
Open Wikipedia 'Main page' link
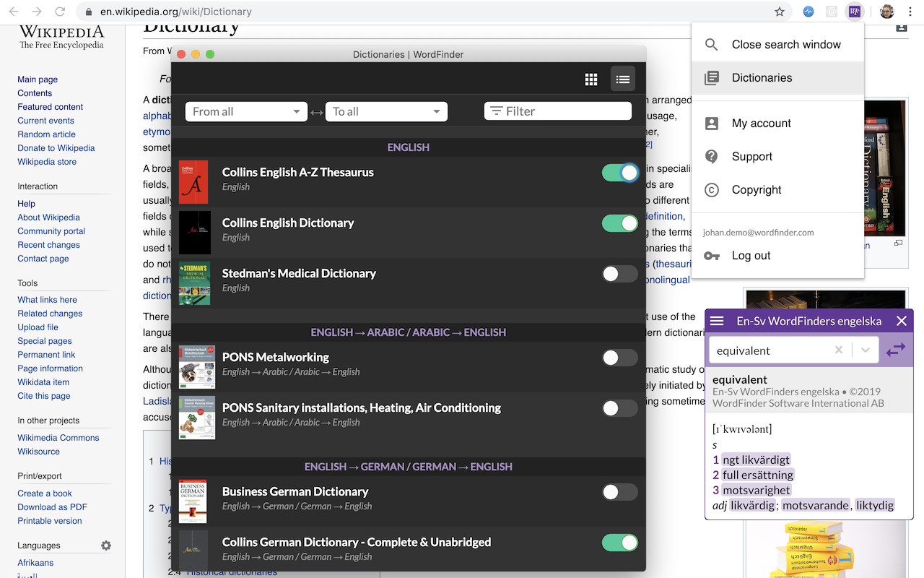38,79
